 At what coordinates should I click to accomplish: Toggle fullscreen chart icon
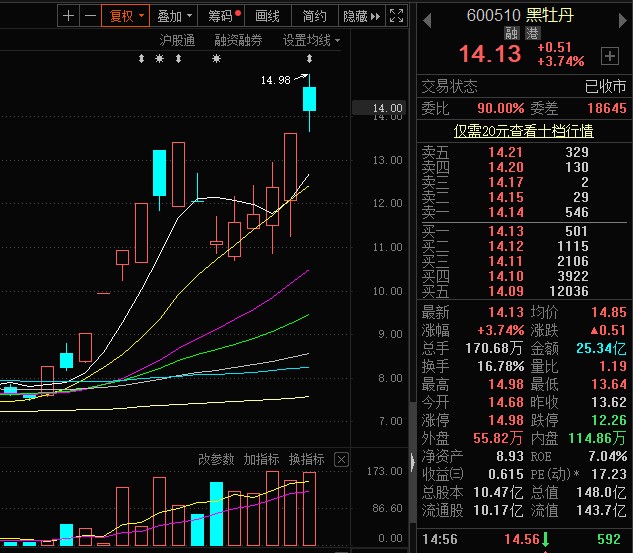pyautogui.click(x=396, y=16)
